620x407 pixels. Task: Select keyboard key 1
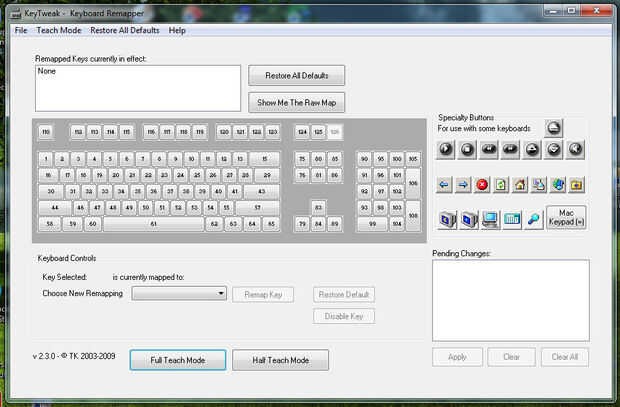click(x=46, y=159)
